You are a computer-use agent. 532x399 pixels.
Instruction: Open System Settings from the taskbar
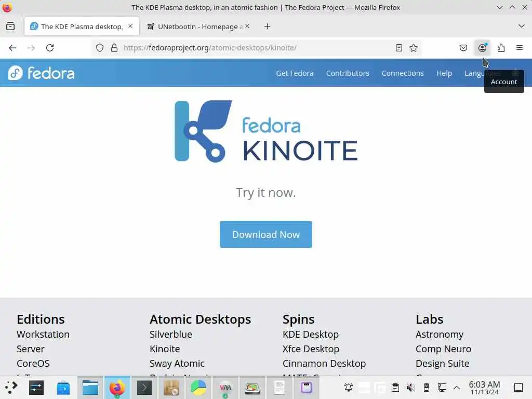pos(36,388)
